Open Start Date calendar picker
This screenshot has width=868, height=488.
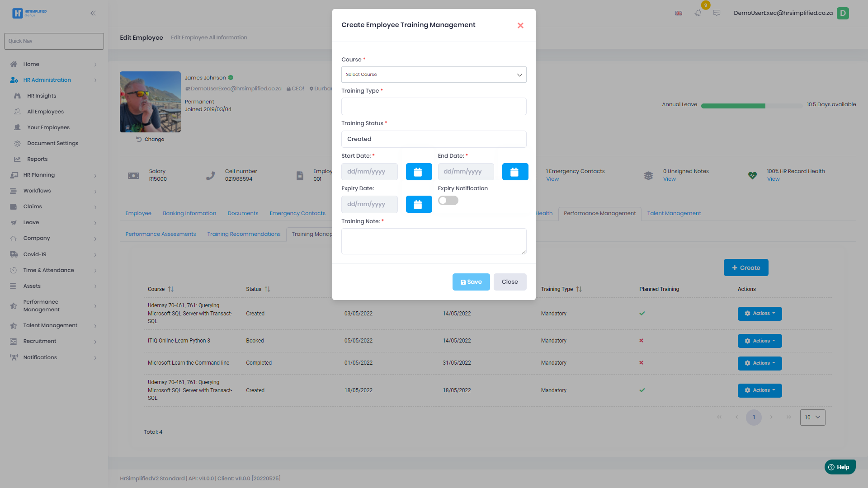[x=419, y=172]
